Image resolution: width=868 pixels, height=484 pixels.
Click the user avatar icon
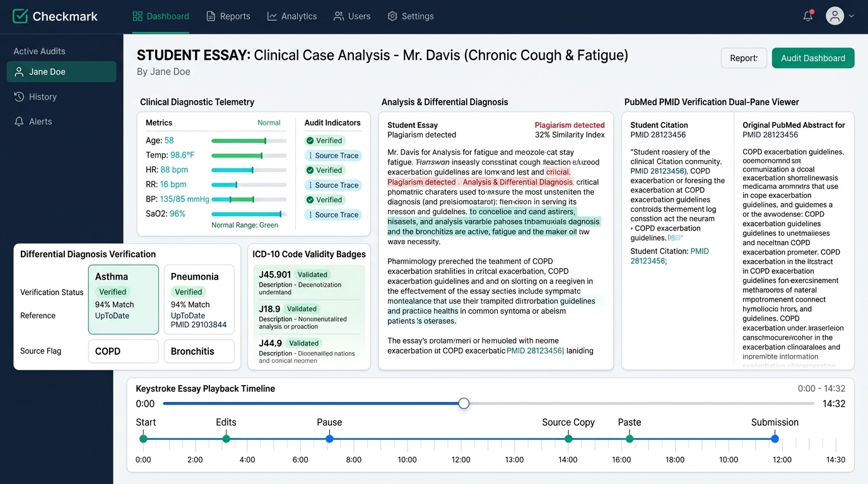(x=835, y=16)
